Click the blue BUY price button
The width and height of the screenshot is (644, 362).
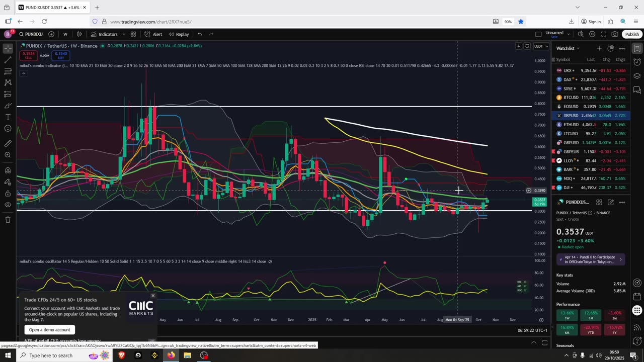click(60, 55)
